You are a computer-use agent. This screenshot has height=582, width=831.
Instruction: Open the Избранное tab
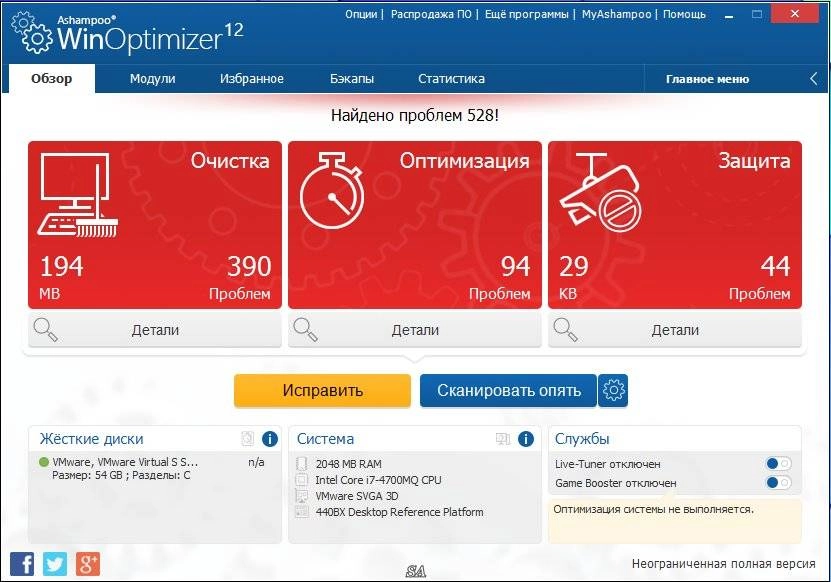point(252,79)
